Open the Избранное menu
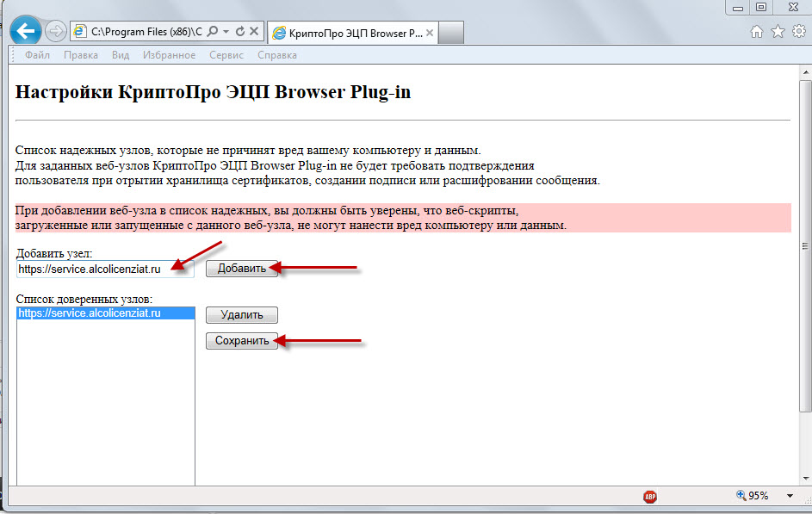 [169, 55]
